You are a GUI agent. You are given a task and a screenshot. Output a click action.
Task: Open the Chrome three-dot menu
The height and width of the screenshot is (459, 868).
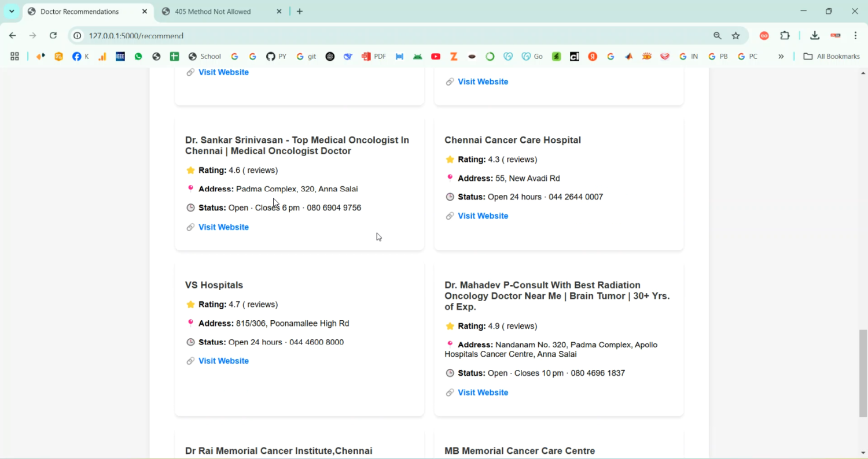[856, 36]
